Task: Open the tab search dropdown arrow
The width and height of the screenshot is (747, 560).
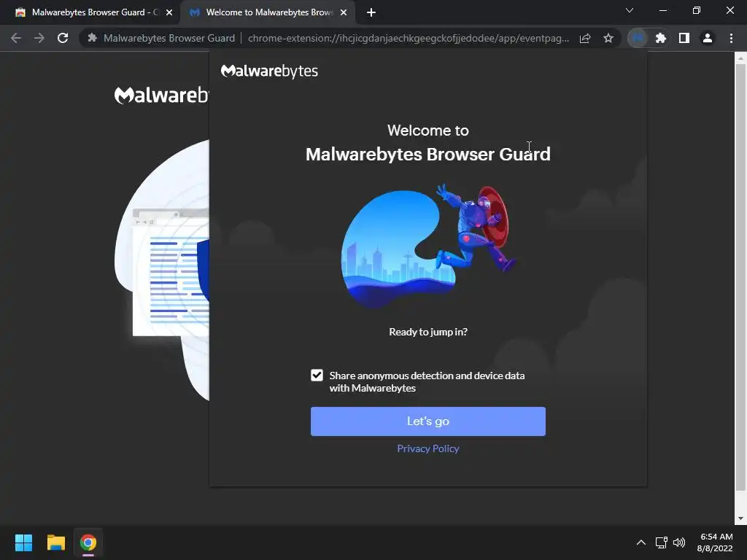Action: 630,10
